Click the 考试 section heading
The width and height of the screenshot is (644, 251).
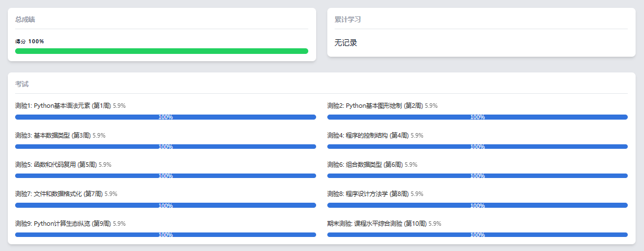click(22, 84)
